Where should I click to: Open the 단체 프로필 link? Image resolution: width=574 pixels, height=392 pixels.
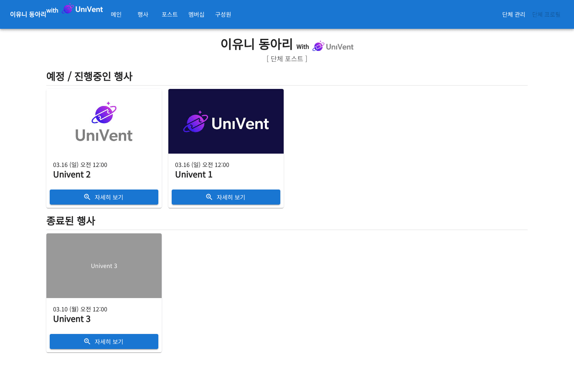pyautogui.click(x=546, y=15)
